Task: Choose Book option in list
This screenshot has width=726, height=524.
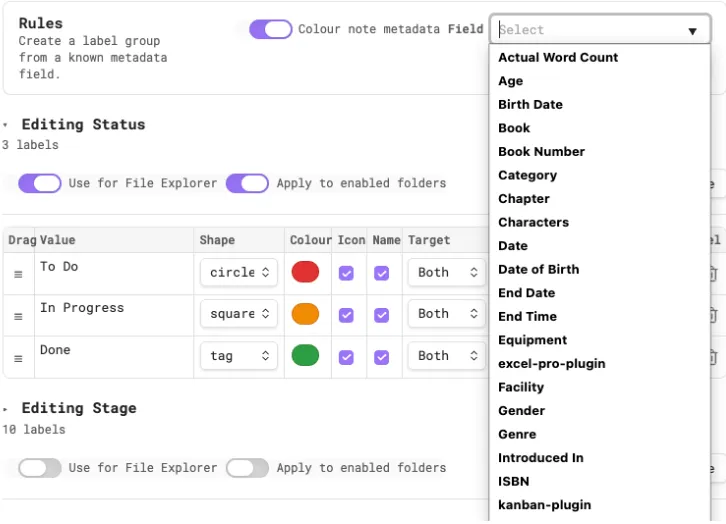Action: pos(600,128)
